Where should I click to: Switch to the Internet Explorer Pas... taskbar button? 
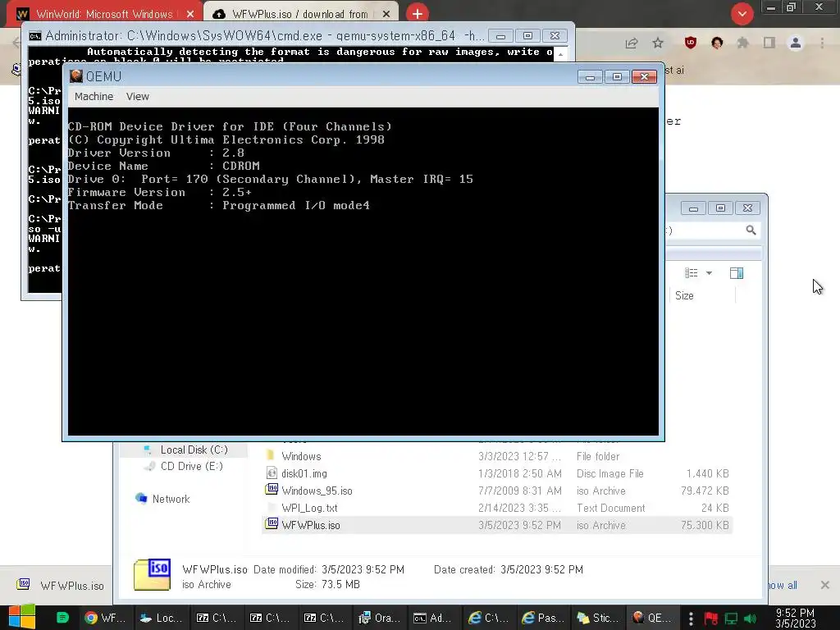(542, 618)
